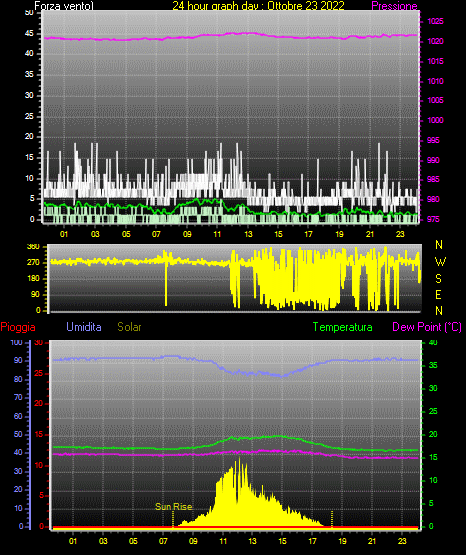Select the '995' pressure axis value
This screenshot has width=466, height=555.
[433, 140]
